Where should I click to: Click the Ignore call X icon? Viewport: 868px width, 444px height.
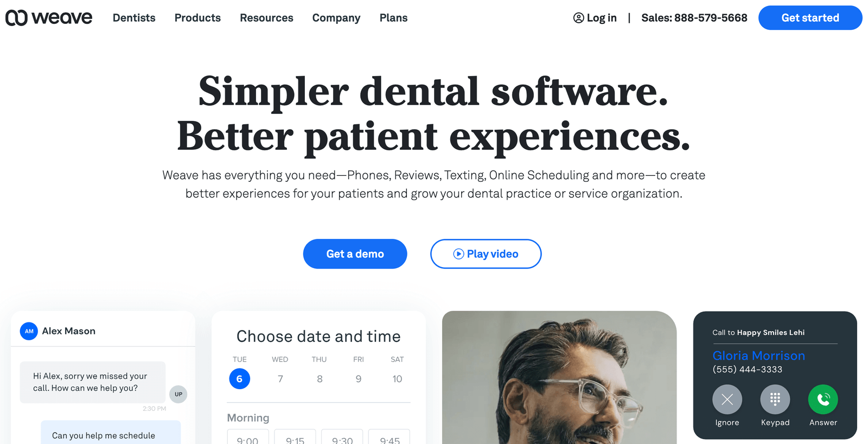(x=727, y=399)
